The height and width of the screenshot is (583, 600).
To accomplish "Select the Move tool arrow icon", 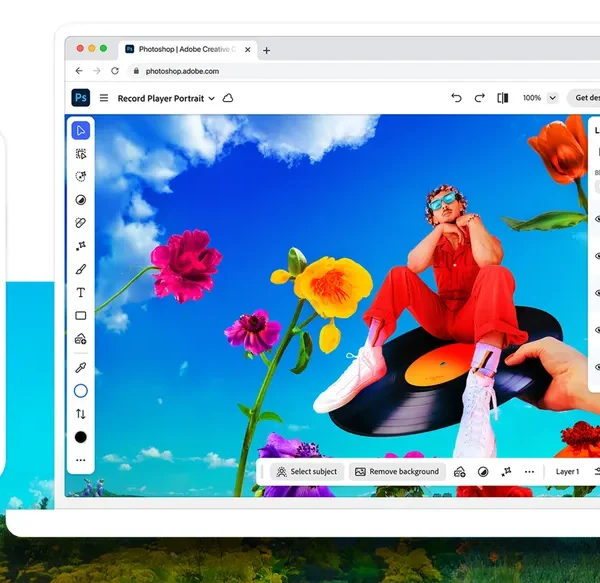I will (81, 130).
